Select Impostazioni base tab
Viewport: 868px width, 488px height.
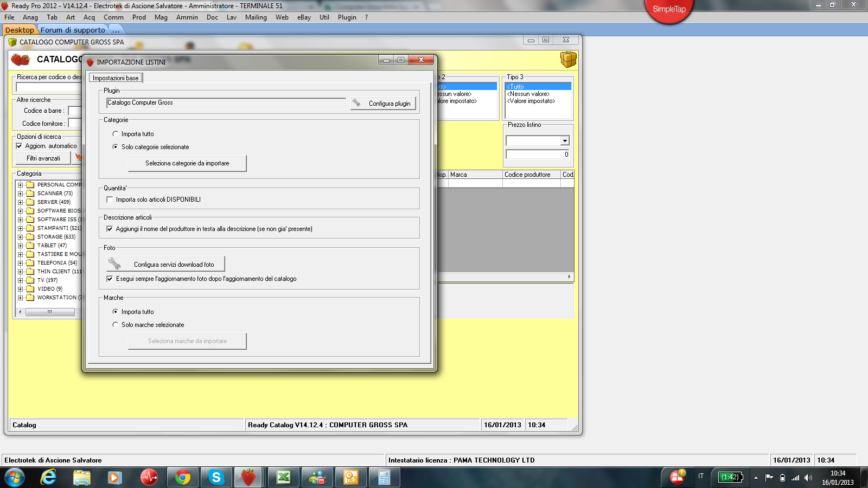coord(116,78)
